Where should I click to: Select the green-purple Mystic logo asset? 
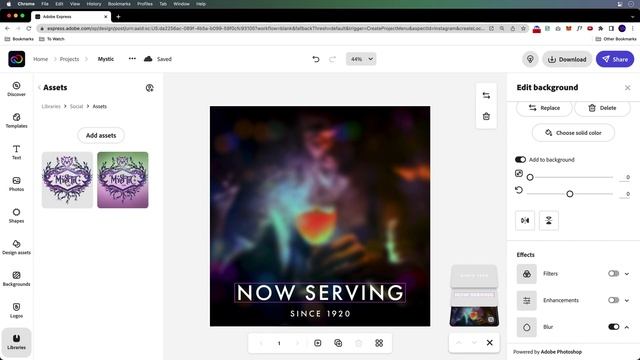click(x=123, y=180)
